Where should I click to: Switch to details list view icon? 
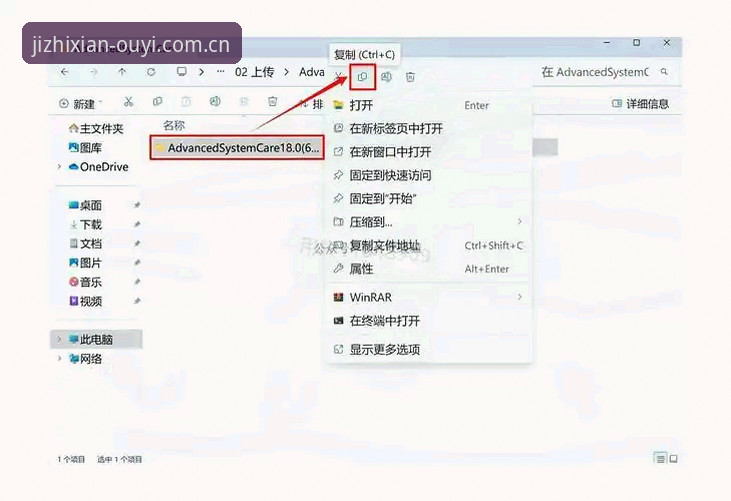(660, 459)
